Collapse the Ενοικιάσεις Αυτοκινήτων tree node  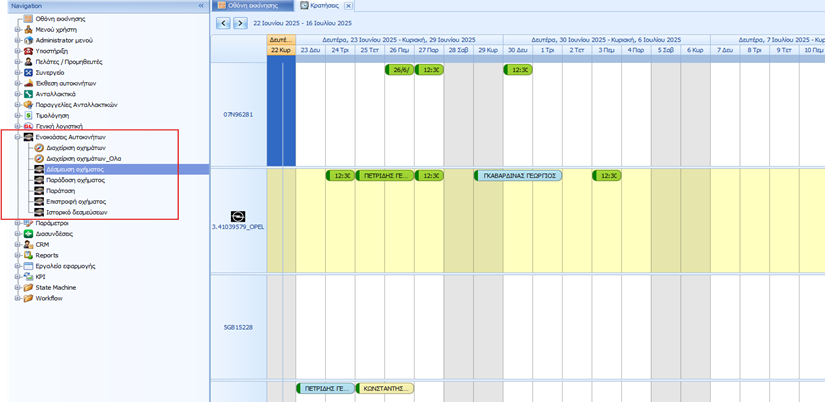[17, 136]
